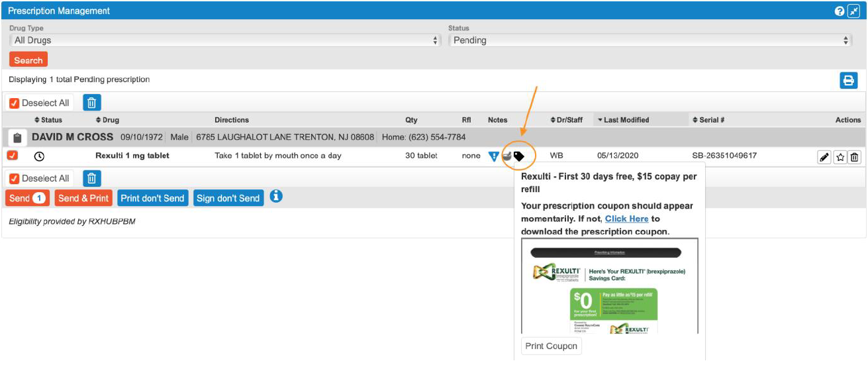Image resolution: width=868 pixels, height=365 pixels.
Task: Click the Rexulti 1 mg tablet drug name
Action: pyautogui.click(x=132, y=156)
